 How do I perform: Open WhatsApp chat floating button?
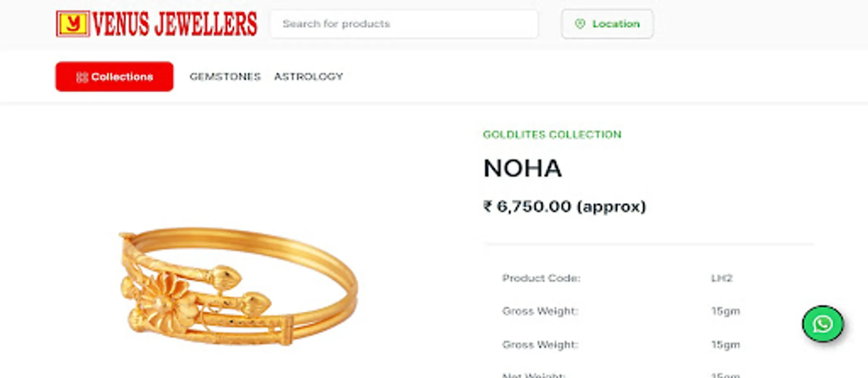tap(823, 324)
